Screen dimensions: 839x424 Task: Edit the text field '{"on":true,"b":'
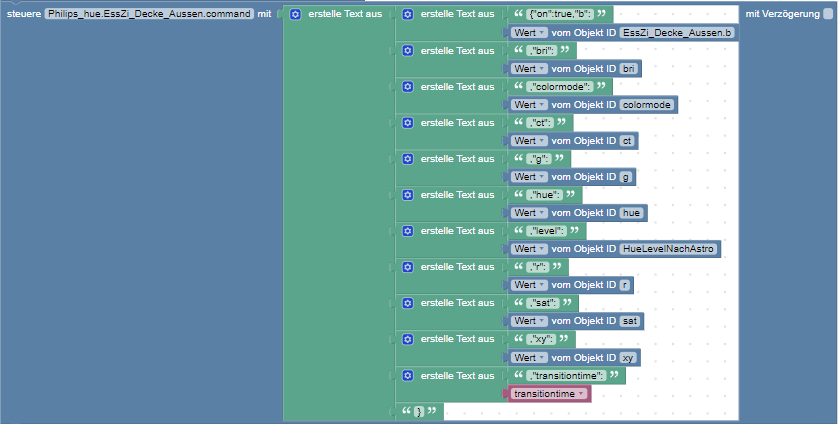pyautogui.click(x=560, y=14)
